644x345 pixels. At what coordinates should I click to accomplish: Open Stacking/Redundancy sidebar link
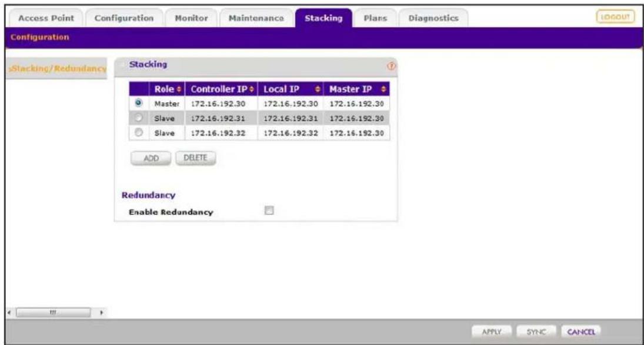58,69
